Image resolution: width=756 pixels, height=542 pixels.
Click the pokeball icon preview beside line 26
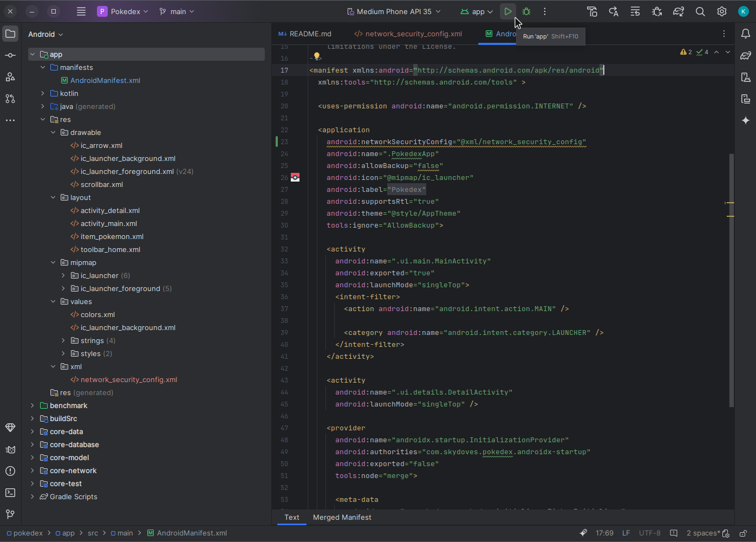[295, 177]
